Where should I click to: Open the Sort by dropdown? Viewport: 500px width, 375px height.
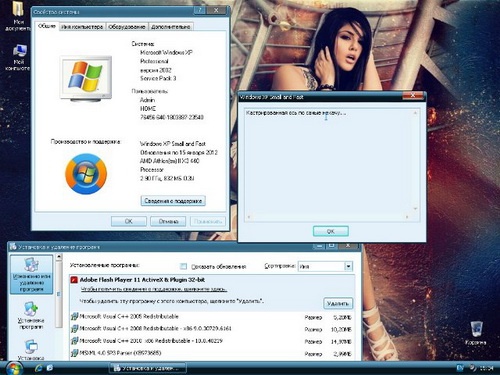[348, 266]
